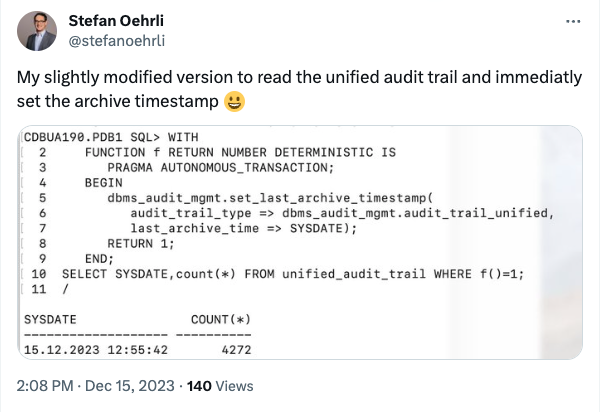Viewport: 601px width, 412px height.
Task: Click the 4272 count result value
Action: click(x=236, y=350)
